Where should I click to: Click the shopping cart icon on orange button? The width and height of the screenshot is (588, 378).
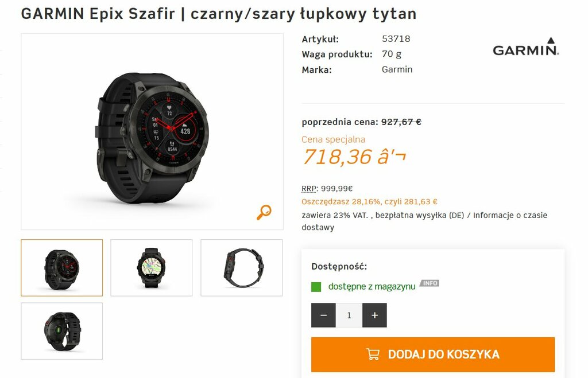coord(373,354)
